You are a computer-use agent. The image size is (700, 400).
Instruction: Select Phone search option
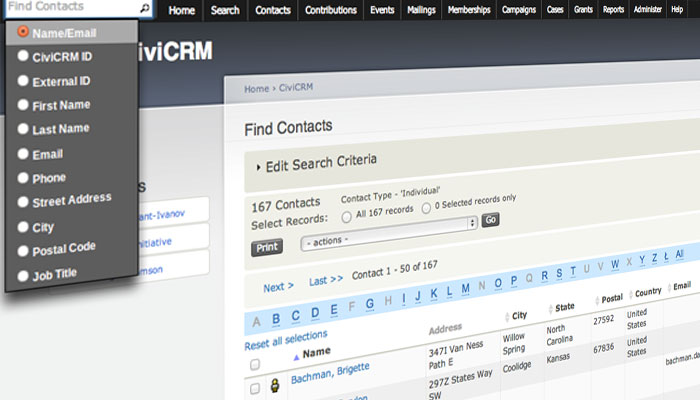(x=23, y=178)
